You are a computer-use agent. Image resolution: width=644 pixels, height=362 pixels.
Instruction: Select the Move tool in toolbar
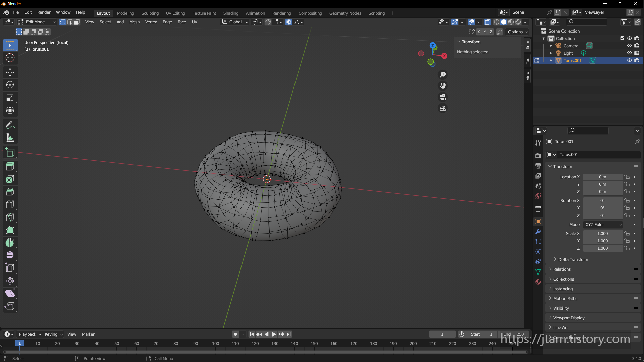point(10,72)
